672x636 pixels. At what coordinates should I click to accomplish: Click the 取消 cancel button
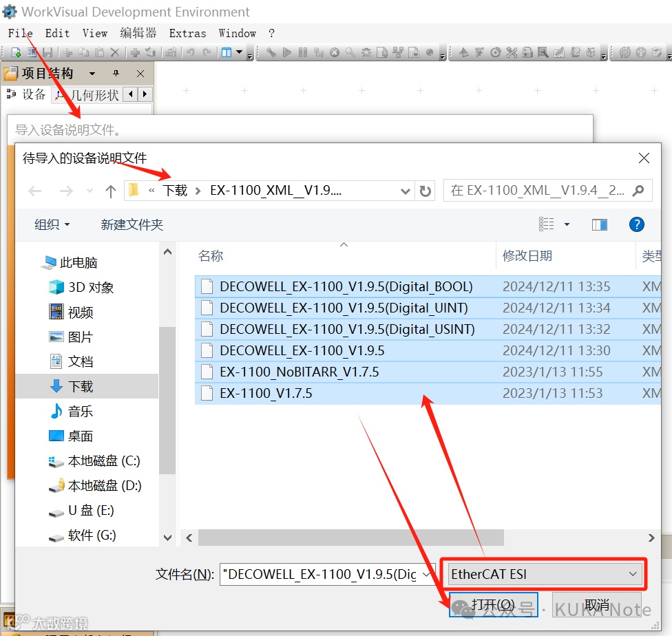tap(596, 605)
